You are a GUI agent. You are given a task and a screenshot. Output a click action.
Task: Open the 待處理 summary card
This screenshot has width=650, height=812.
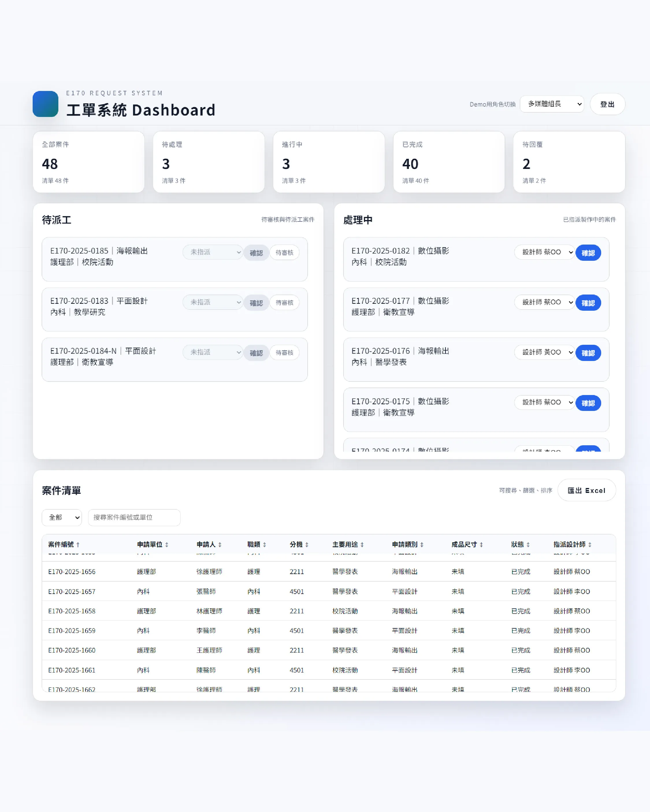(208, 162)
